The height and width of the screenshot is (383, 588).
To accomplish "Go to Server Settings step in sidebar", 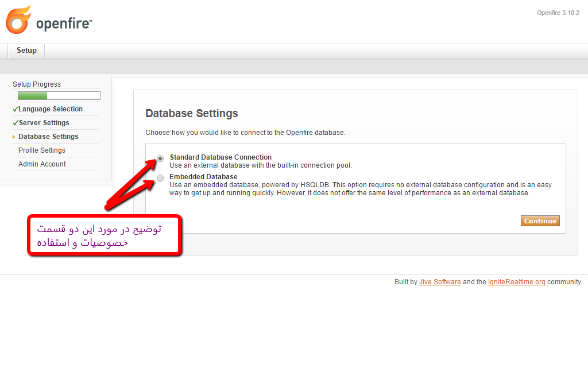I will (x=44, y=123).
